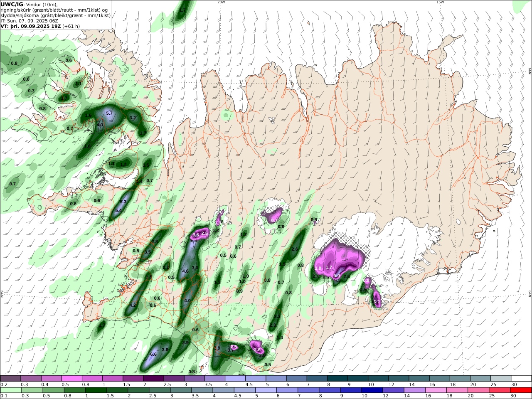Click the bright pink 0.5 mm snow swatch
This screenshot has width=532, height=399.
point(71,379)
